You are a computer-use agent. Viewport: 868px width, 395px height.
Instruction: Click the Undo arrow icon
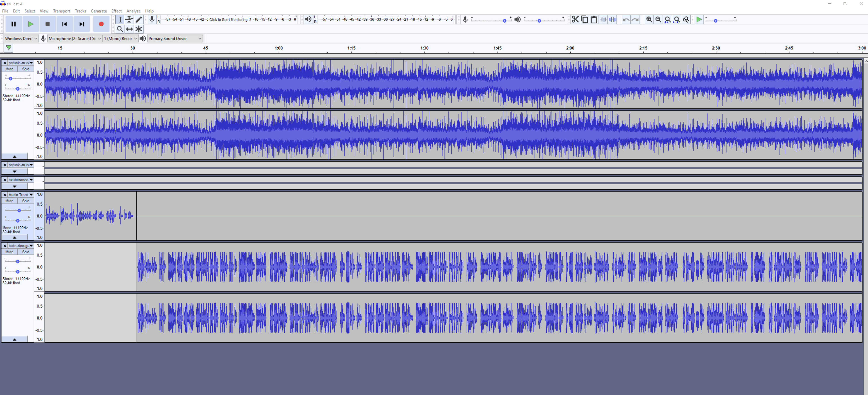coord(626,19)
